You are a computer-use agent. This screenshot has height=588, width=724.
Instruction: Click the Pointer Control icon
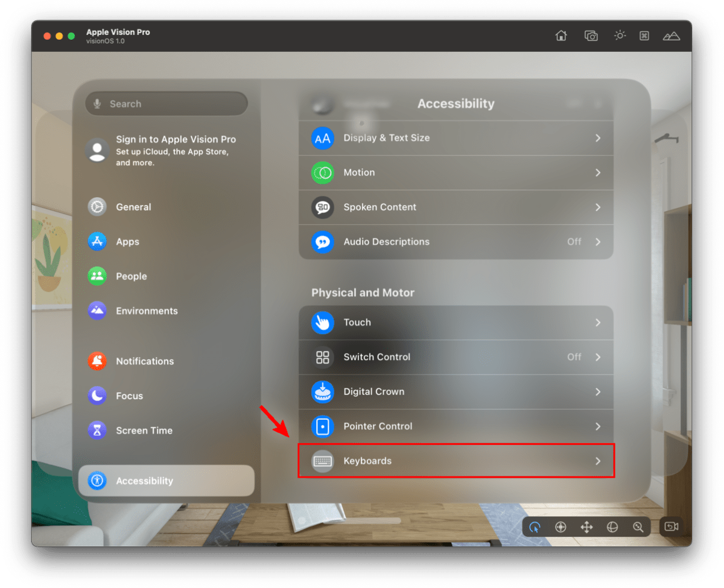tap(323, 426)
